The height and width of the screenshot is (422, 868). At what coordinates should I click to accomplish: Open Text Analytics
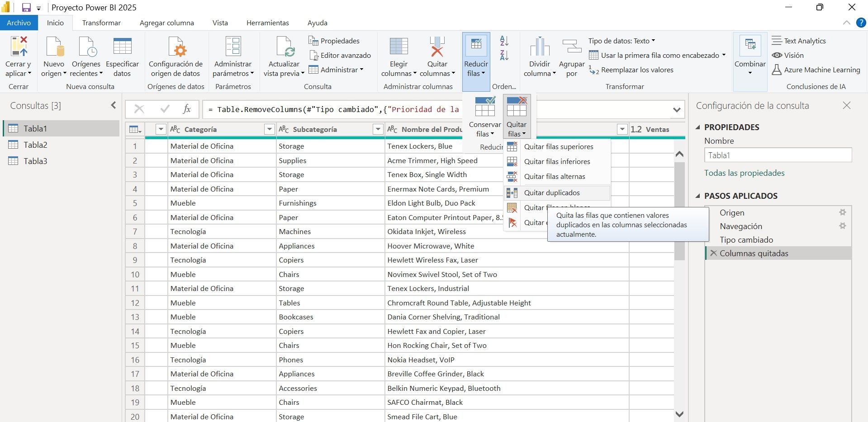(x=799, y=41)
